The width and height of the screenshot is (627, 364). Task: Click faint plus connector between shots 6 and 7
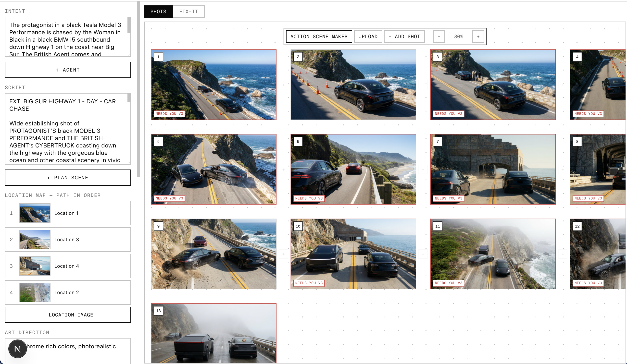point(423,169)
